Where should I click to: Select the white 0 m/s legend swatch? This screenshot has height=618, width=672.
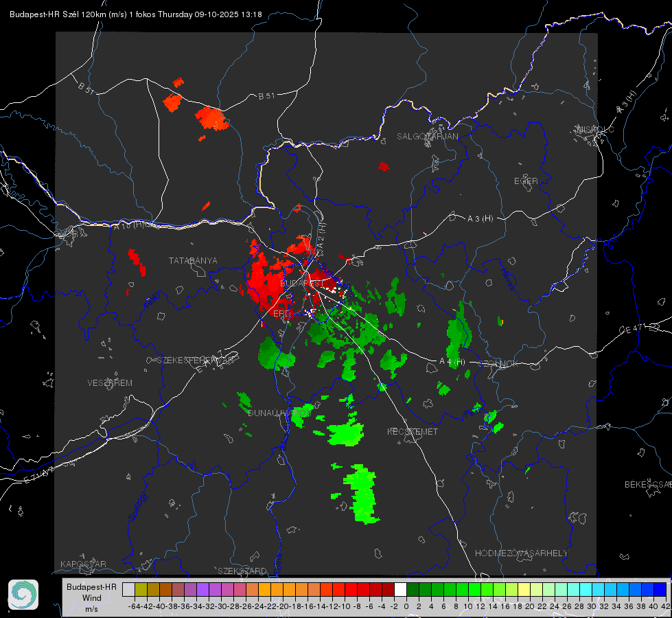coord(400,590)
